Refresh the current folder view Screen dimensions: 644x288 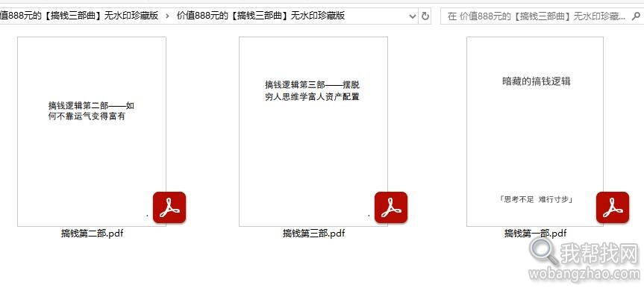[425, 16]
